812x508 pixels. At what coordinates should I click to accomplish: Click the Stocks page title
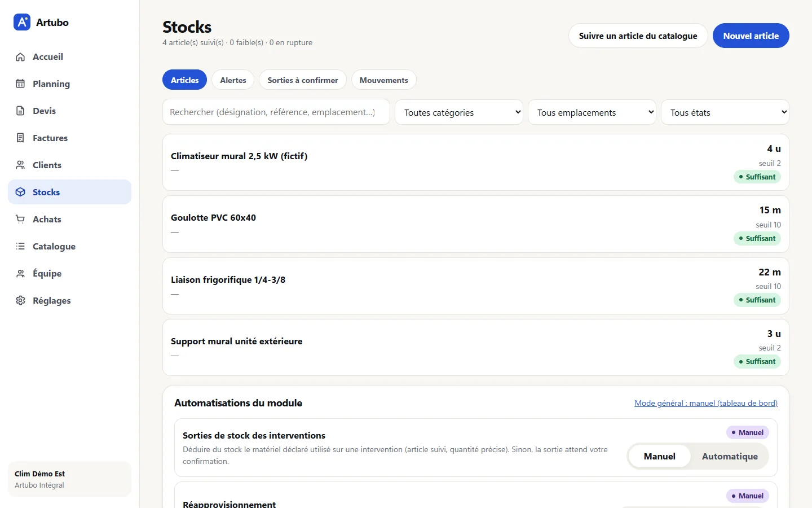187,27
